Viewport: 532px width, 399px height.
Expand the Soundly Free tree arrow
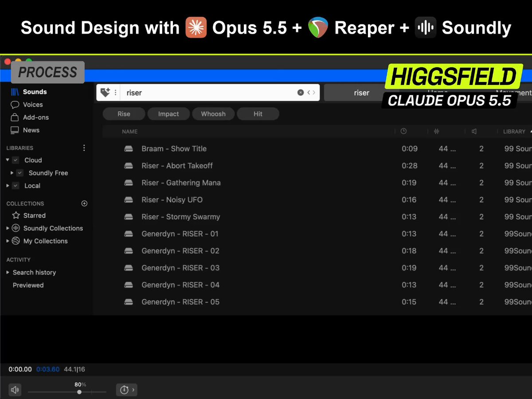pos(12,173)
